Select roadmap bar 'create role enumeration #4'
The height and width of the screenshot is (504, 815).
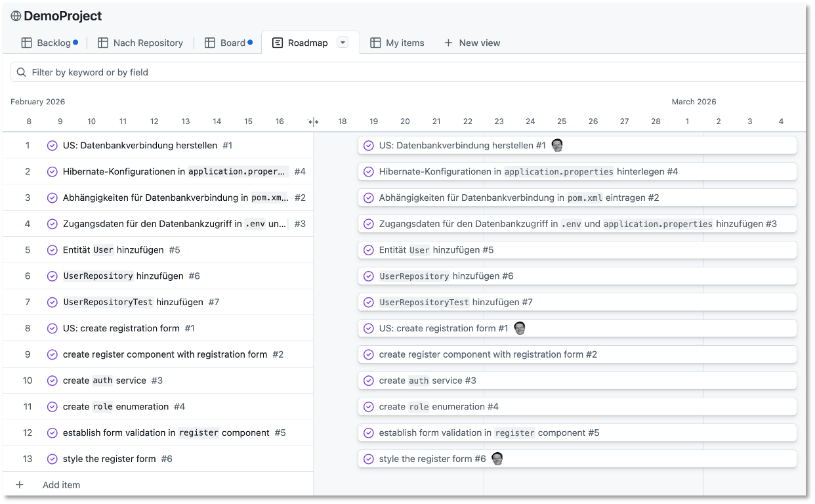coord(577,407)
